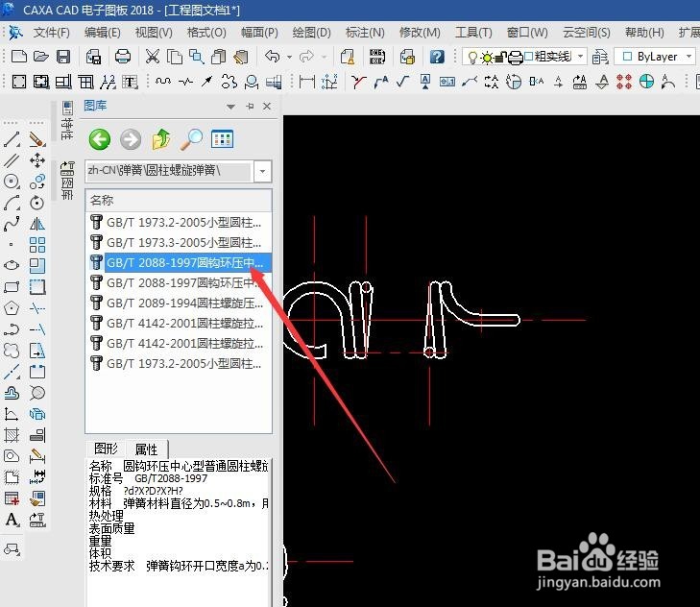
Task: Open help with question mark icon
Action: [437, 57]
